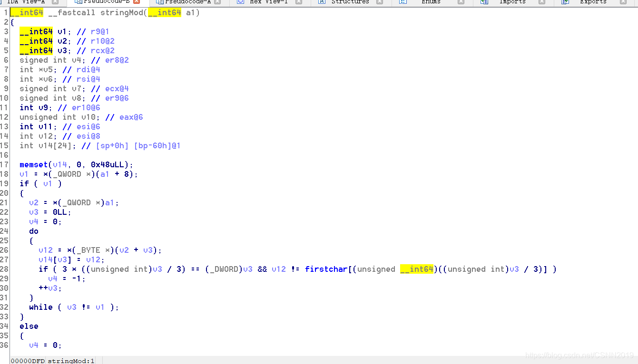Close the Hex View-1 tab
Viewport: 638px width, 364px height.
299,2
